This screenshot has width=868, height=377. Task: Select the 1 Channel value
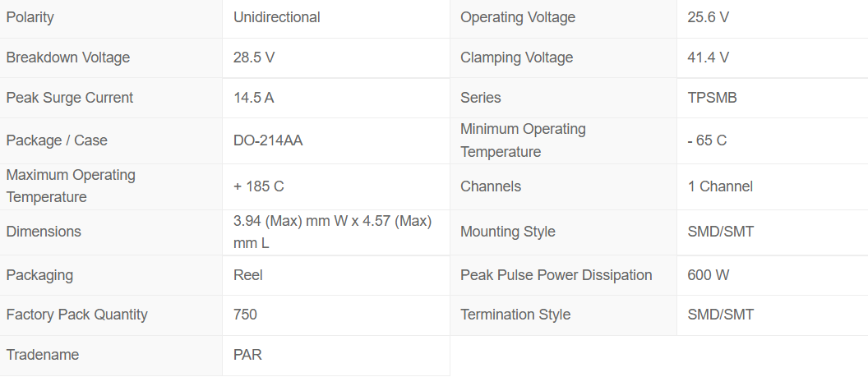point(720,186)
